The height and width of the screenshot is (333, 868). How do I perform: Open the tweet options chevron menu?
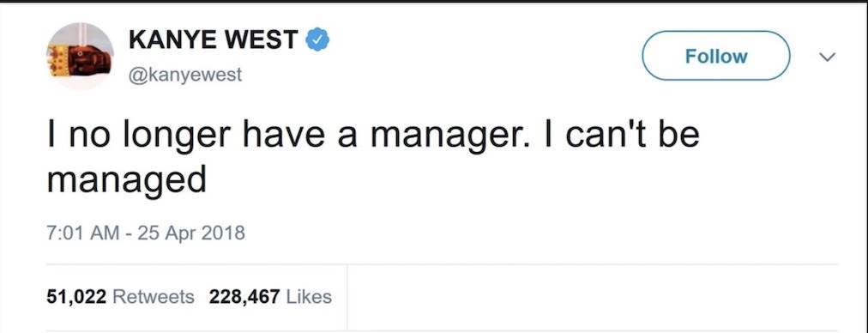(829, 57)
